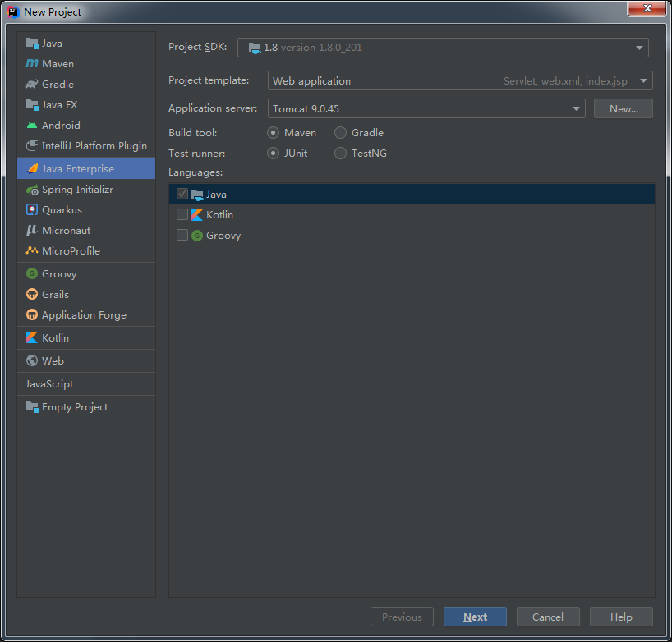Click the Next button
Screen dimensions: 672x642
[475, 617]
